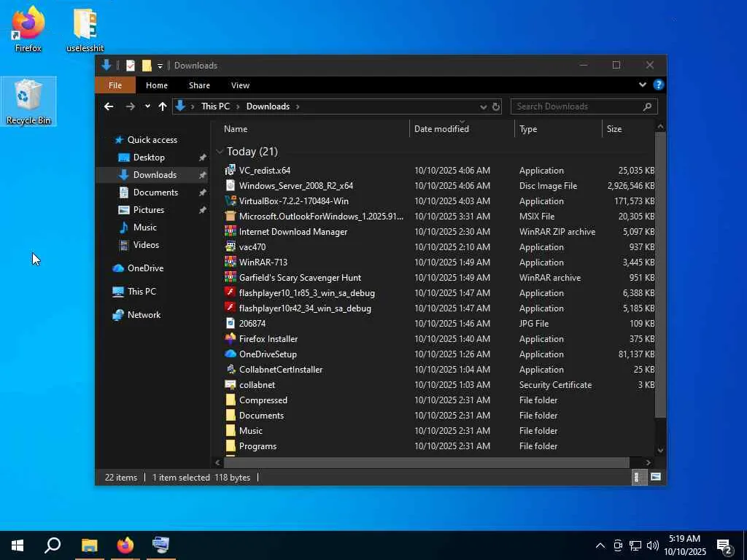Image resolution: width=747 pixels, height=560 pixels.
Task: Open recent locations dropdown arrow
Action: pyautogui.click(x=147, y=106)
